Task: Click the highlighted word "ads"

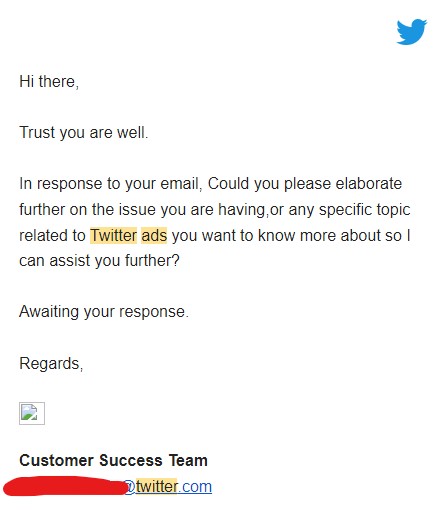Action: pos(154,235)
